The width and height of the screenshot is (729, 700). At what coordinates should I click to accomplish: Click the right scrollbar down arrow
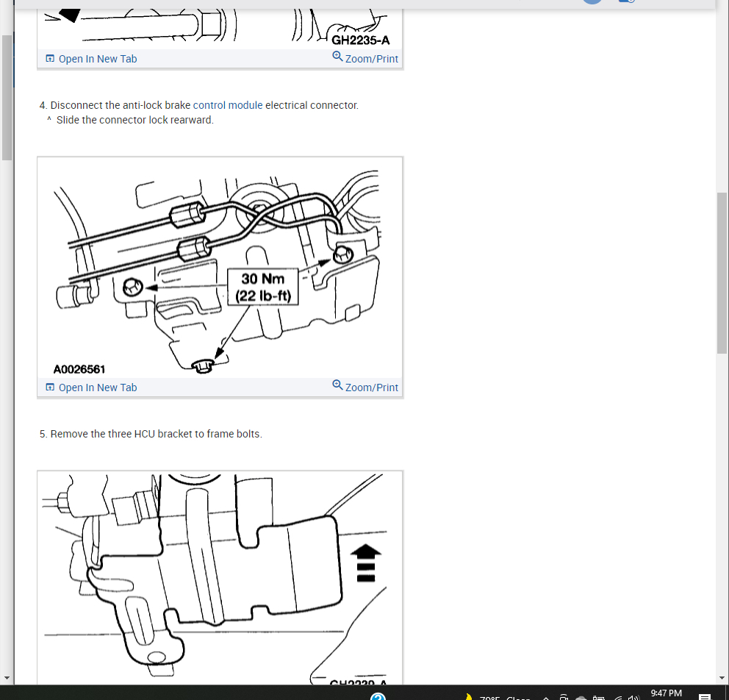722,678
